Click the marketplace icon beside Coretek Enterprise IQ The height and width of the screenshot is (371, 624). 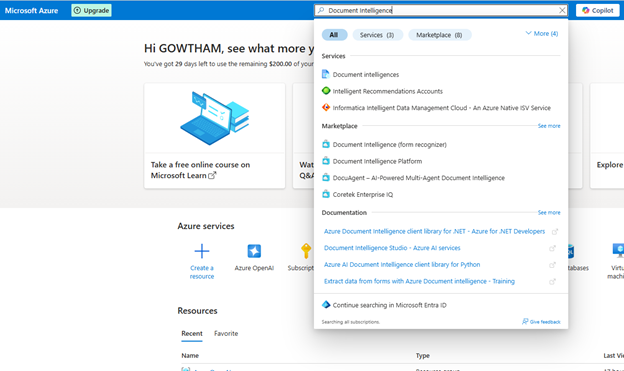[x=326, y=194]
